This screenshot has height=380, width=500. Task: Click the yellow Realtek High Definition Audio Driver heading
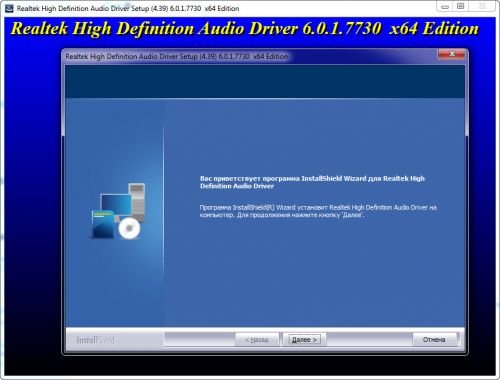click(x=245, y=29)
